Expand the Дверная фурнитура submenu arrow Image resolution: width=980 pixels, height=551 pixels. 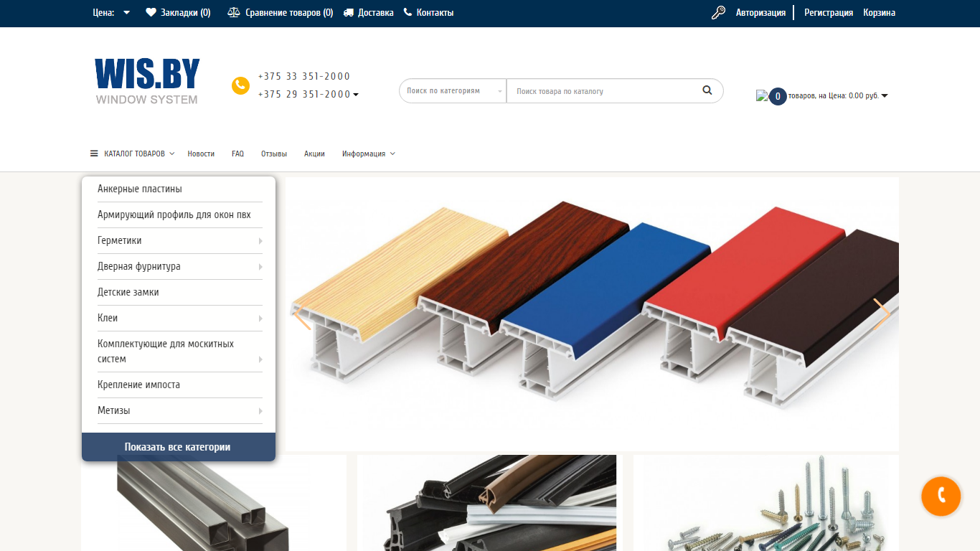[x=260, y=267]
